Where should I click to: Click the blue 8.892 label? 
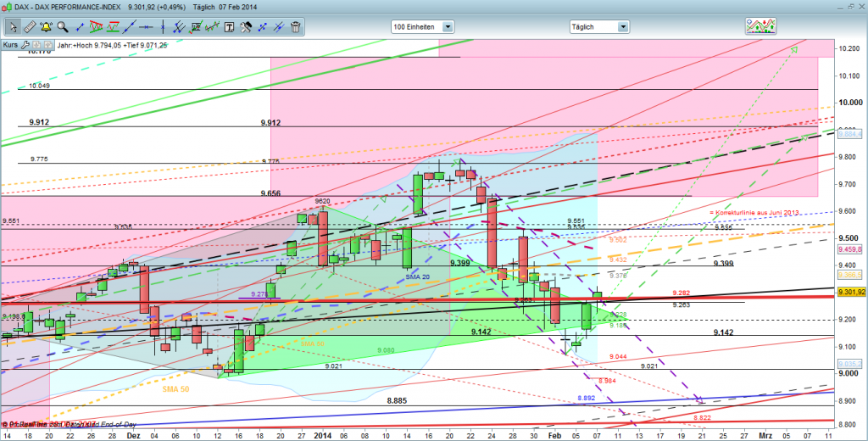coord(587,398)
